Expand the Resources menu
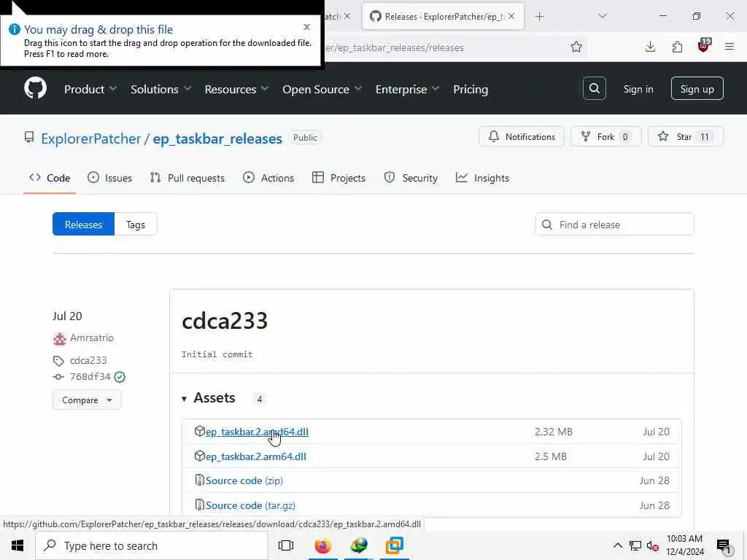Viewport: 747px width, 560px height. (236, 89)
